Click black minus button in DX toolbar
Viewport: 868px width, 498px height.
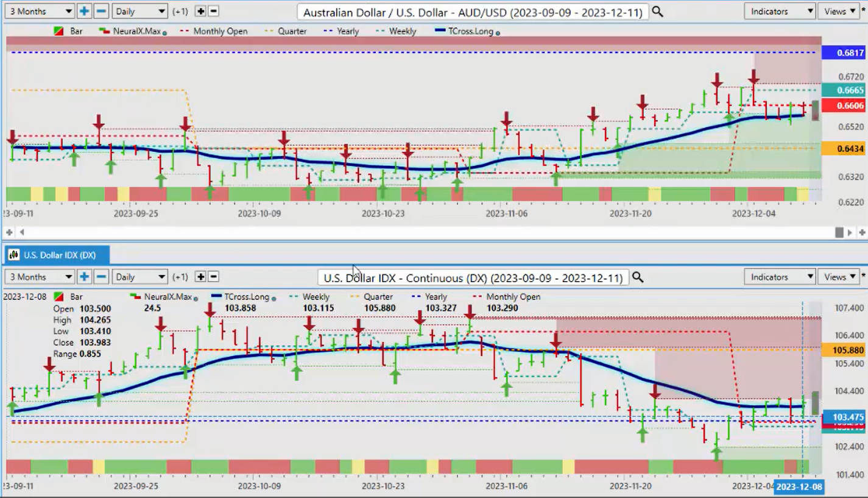click(x=214, y=277)
